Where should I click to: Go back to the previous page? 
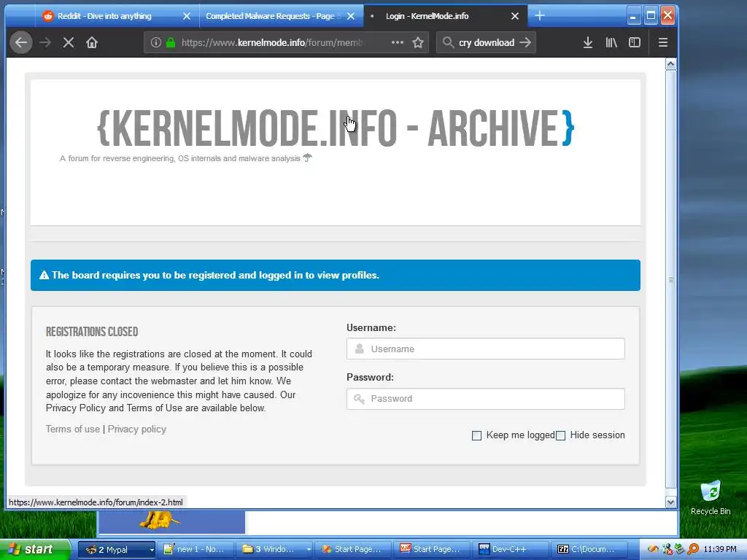point(21,42)
